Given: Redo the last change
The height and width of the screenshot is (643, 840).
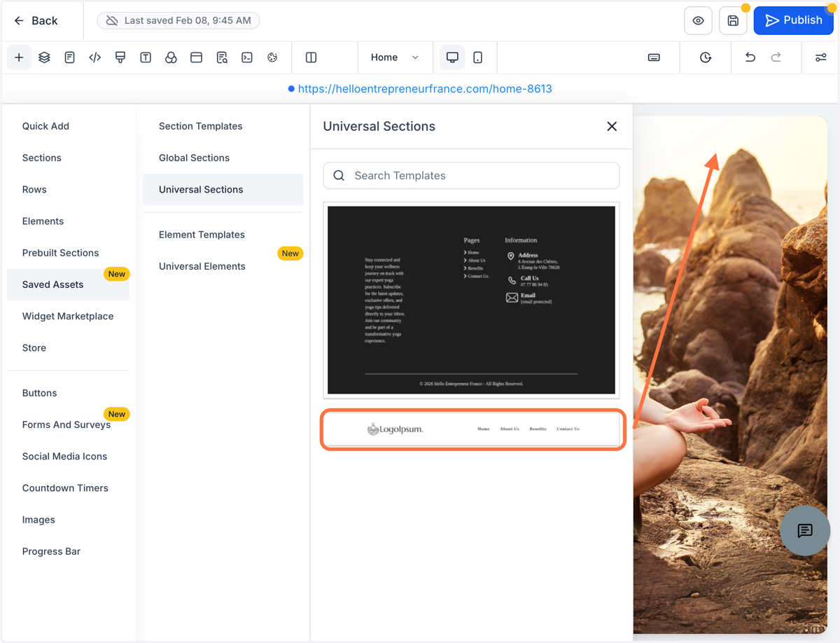Looking at the screenshot, I should tap(776, 57).
